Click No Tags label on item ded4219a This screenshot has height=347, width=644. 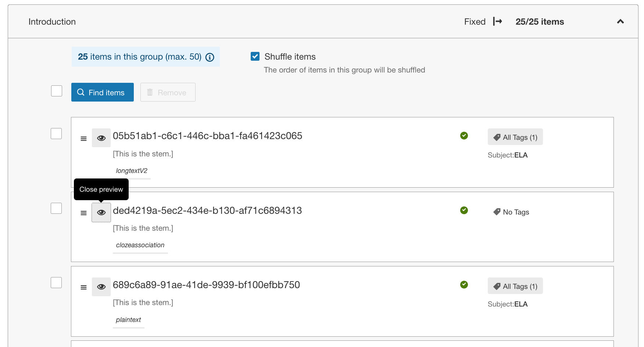pyautogui.click(x=511, y=212)
